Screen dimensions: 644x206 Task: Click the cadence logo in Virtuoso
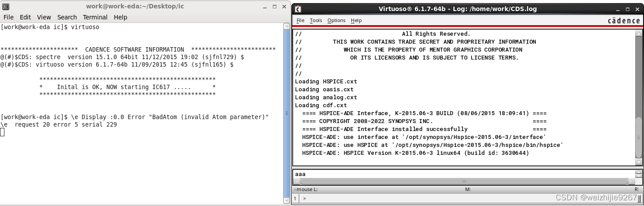tap(624, 21)
